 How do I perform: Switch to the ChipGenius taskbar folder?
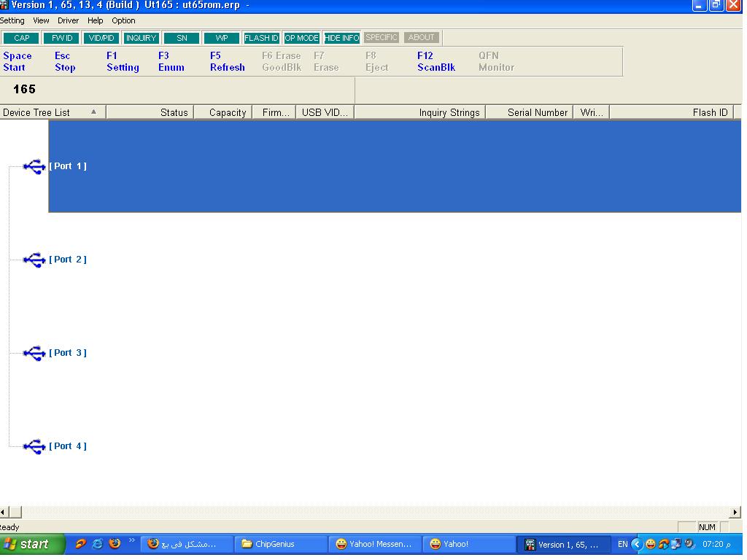coord(281,544)
